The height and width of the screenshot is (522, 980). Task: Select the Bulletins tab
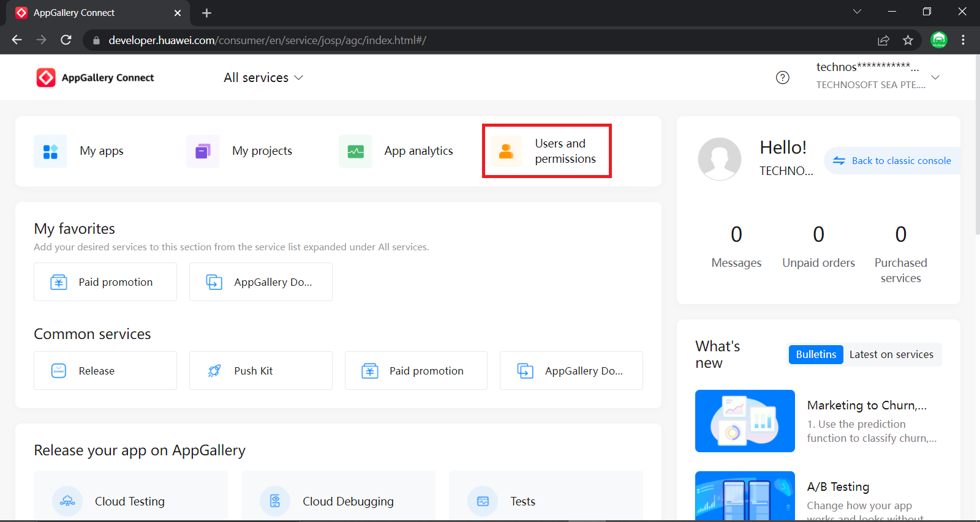click(816, 354)
